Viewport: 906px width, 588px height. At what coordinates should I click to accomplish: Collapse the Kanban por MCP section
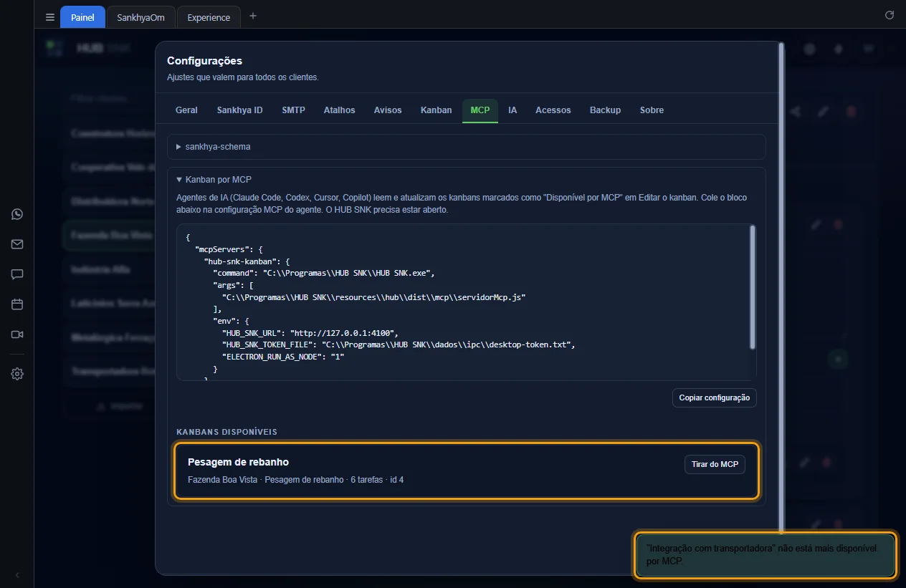click(214, 180)
